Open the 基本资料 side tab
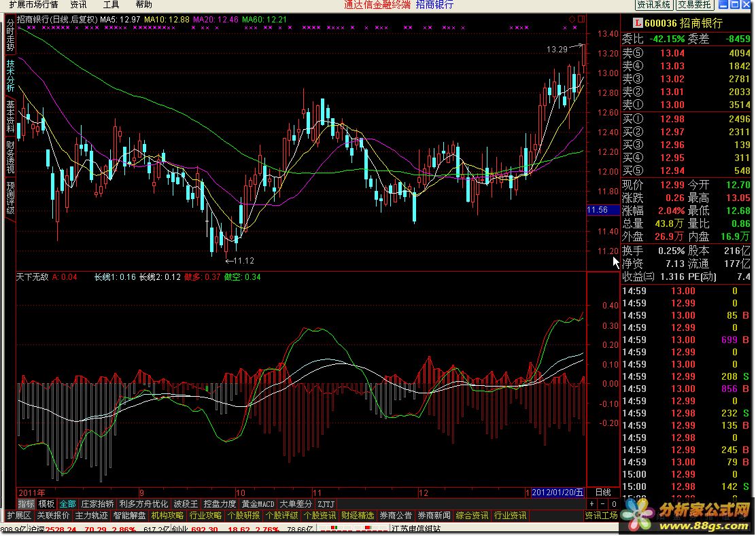 (x=10, y=116)
